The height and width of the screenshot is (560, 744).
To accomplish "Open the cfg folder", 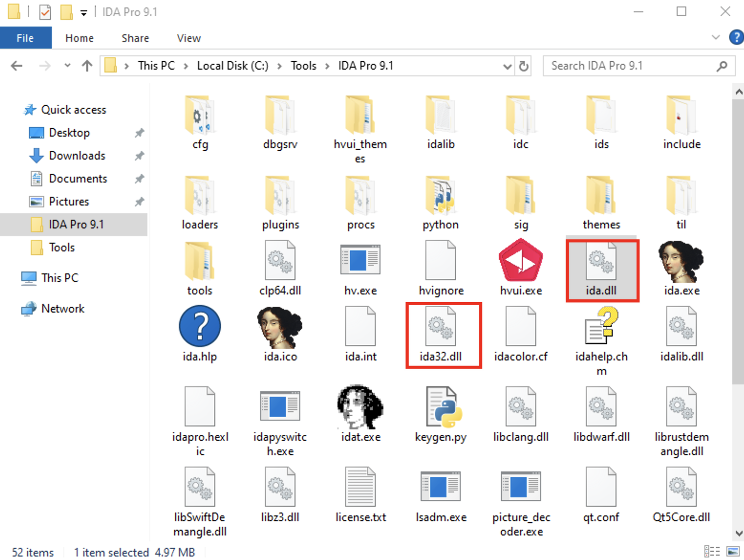I will click(200, 123).
